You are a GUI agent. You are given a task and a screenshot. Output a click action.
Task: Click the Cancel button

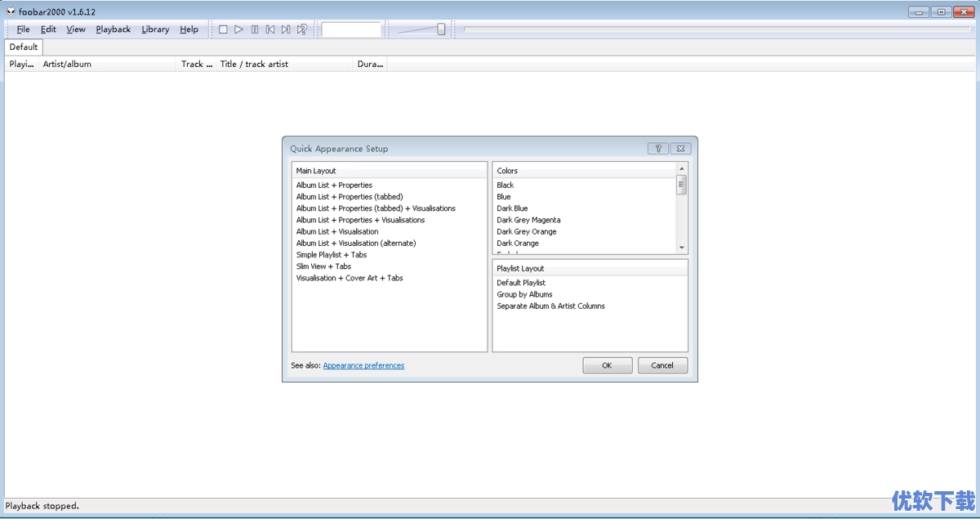pos(662,365)
